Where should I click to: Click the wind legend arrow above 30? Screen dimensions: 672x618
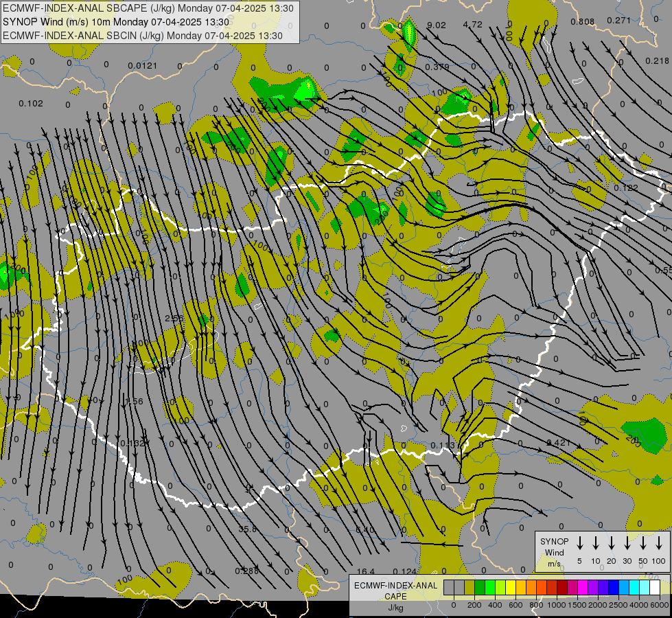click(627, 543)
